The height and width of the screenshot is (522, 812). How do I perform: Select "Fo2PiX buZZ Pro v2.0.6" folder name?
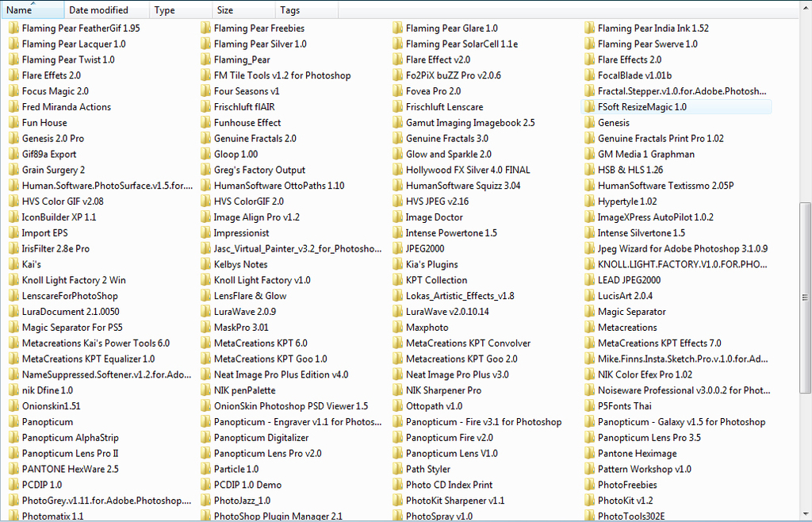click(x=453, y=75)
